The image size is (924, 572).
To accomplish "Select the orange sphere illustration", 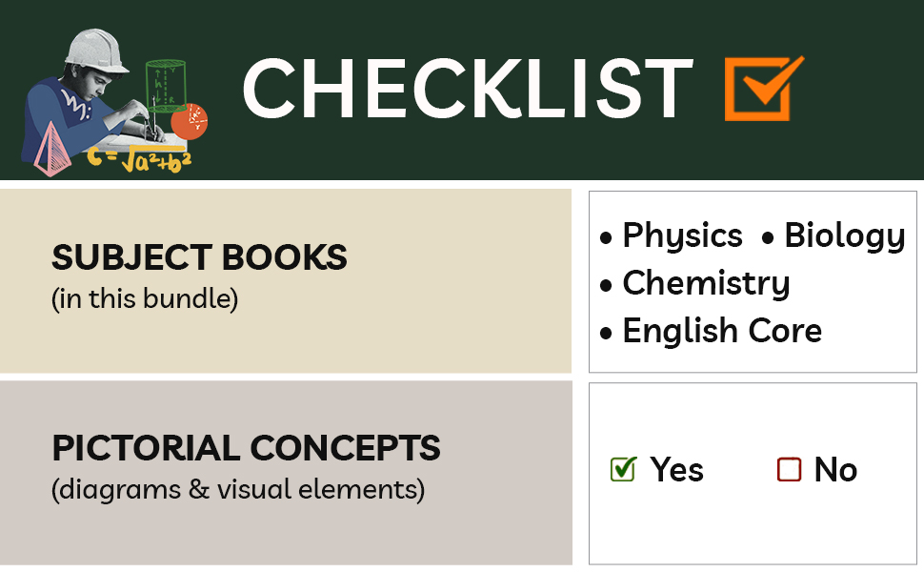I will coord(189,121).
